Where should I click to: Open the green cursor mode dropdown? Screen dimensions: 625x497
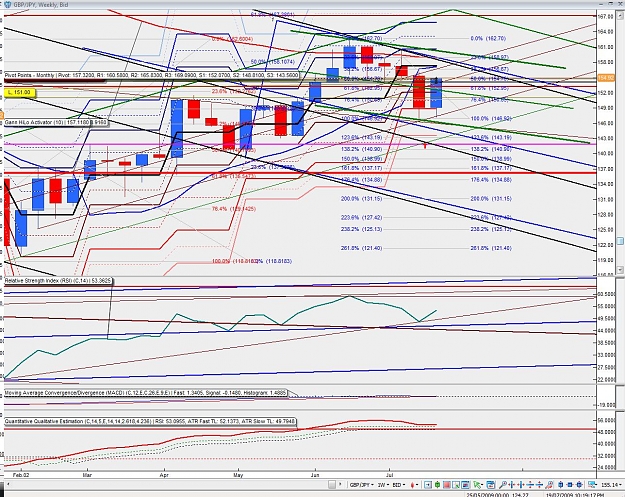point(478,485)
